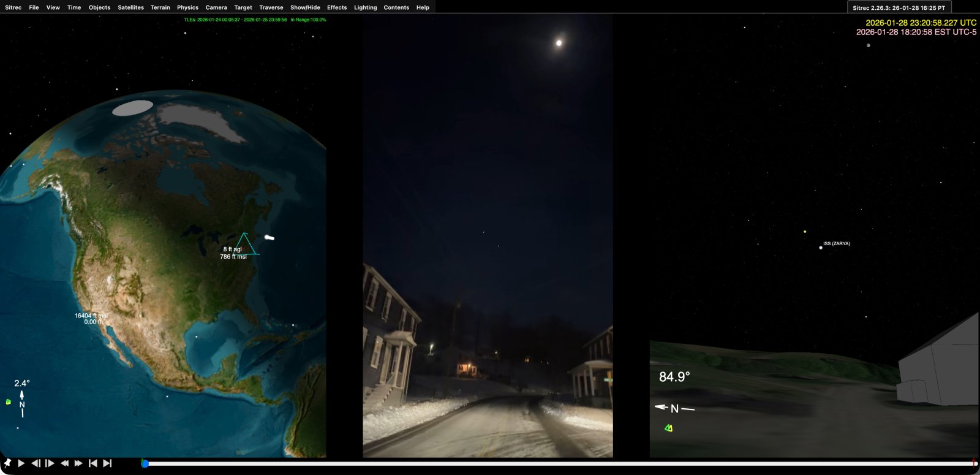Open the Terrain menu
980x475 pixels.
tap(160, 7)
